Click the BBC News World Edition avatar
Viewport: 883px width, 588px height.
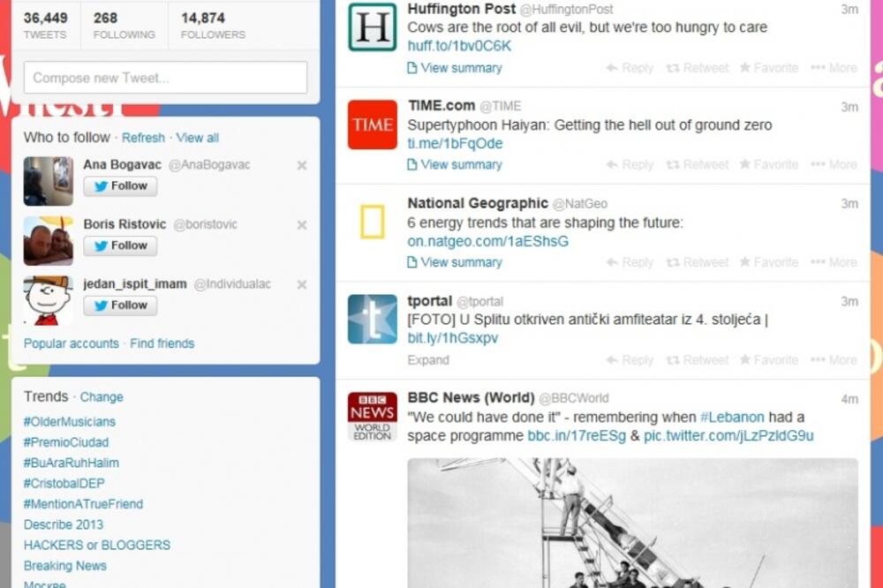372,415
